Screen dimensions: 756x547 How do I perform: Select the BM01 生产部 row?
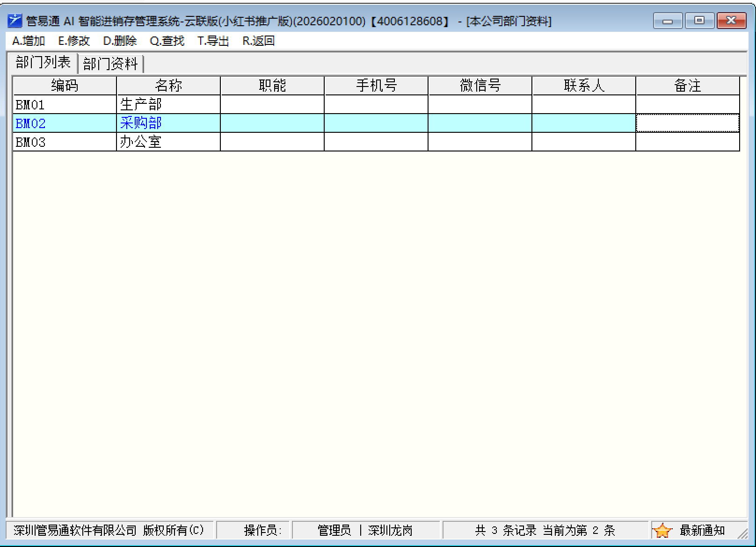[x=65, y=104]
